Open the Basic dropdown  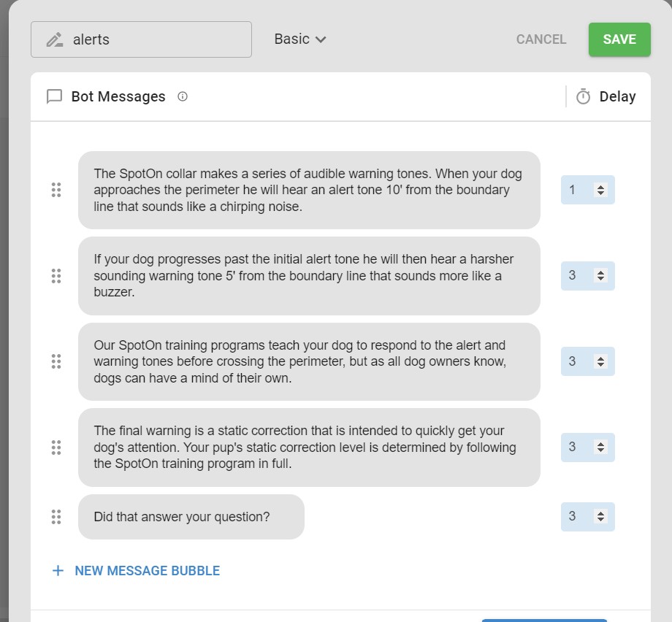[300, 39]
